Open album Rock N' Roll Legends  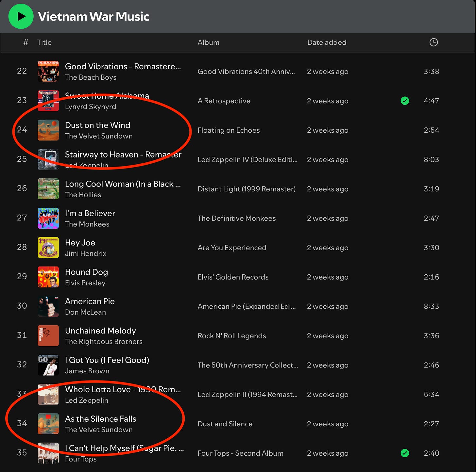click(x=232, y=336)
